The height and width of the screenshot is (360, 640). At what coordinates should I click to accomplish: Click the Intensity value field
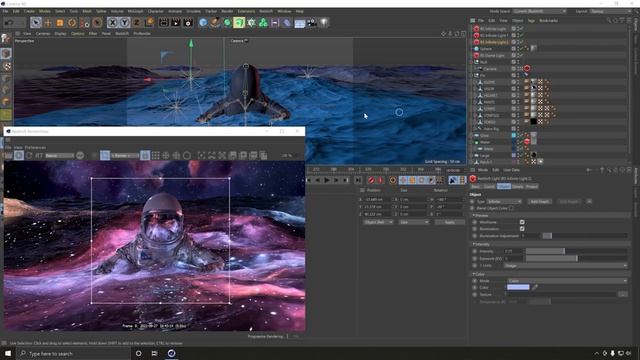click(513, 251)
